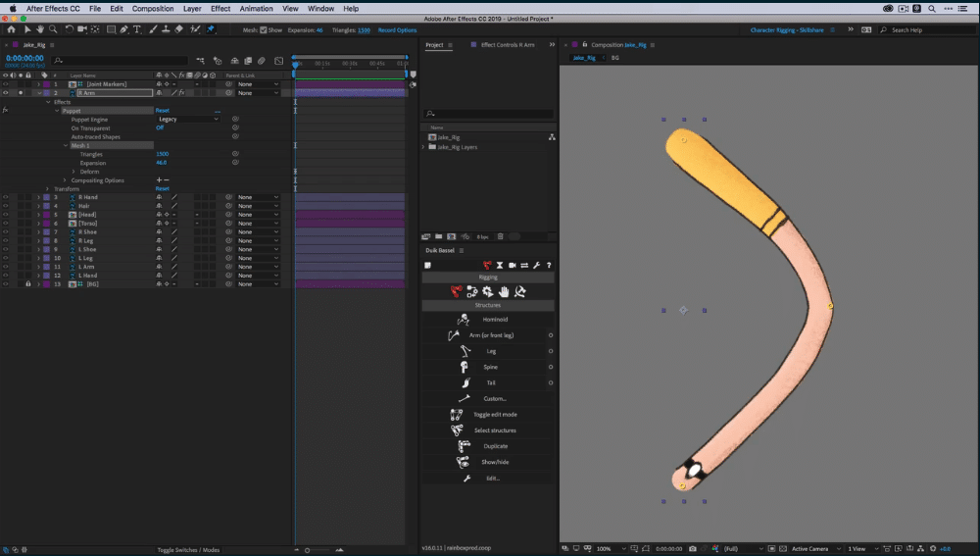The image size is (980, 556).
Task: Open Duik Tools hammer icon in Rigging row
Action: click(520, 292)
